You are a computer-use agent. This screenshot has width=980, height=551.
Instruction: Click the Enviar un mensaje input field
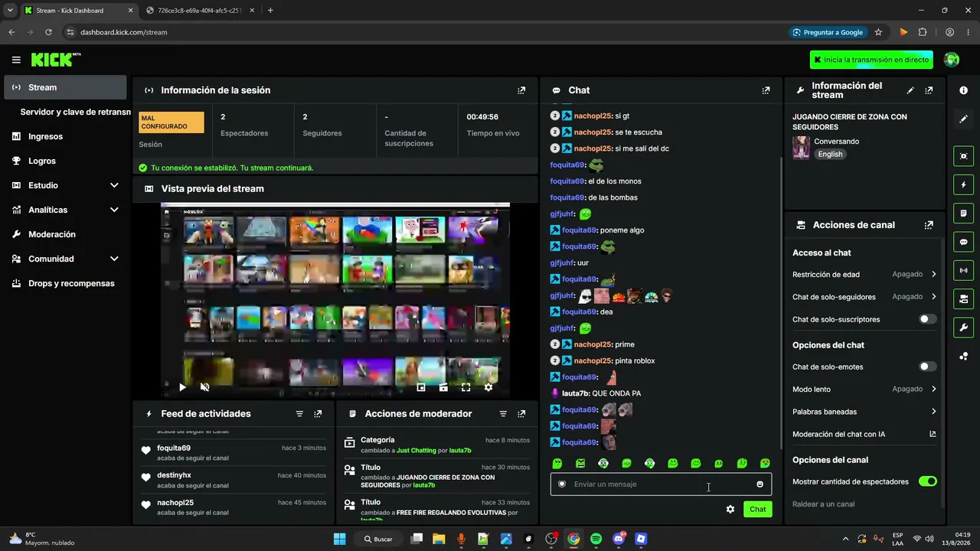coord(661,484)
